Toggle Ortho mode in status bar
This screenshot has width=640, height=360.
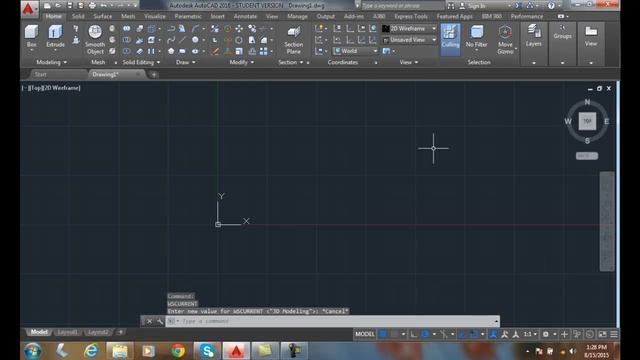tap(413, 334)
